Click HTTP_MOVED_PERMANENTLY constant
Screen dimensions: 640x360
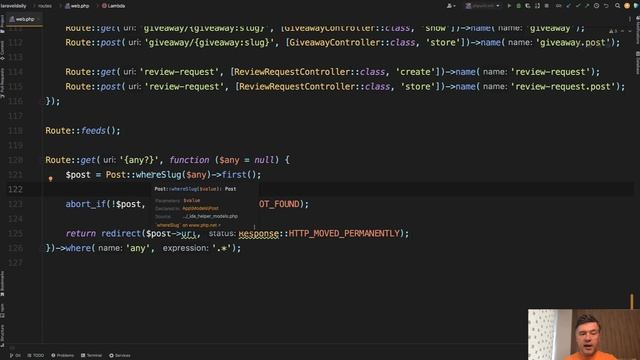(344, 233)
